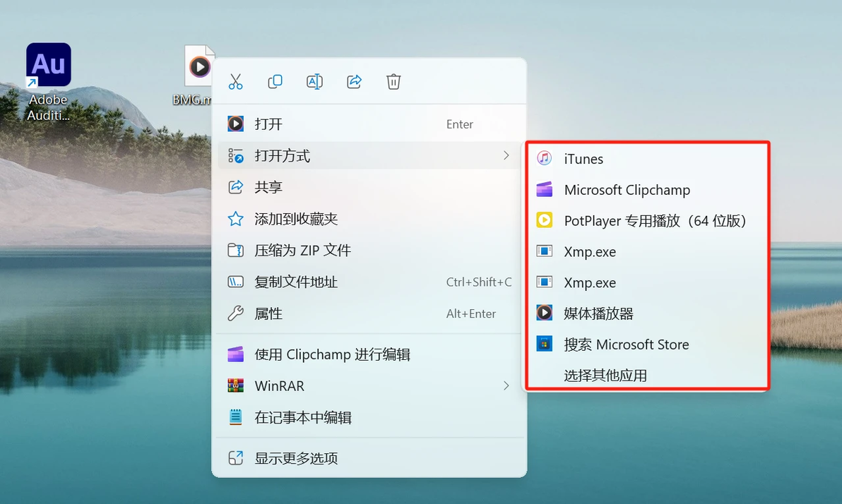This screenshot has height=504, width=842.
Task: Click the Enter shortcut hint beside 打开
Action: (x=460, y=124)
